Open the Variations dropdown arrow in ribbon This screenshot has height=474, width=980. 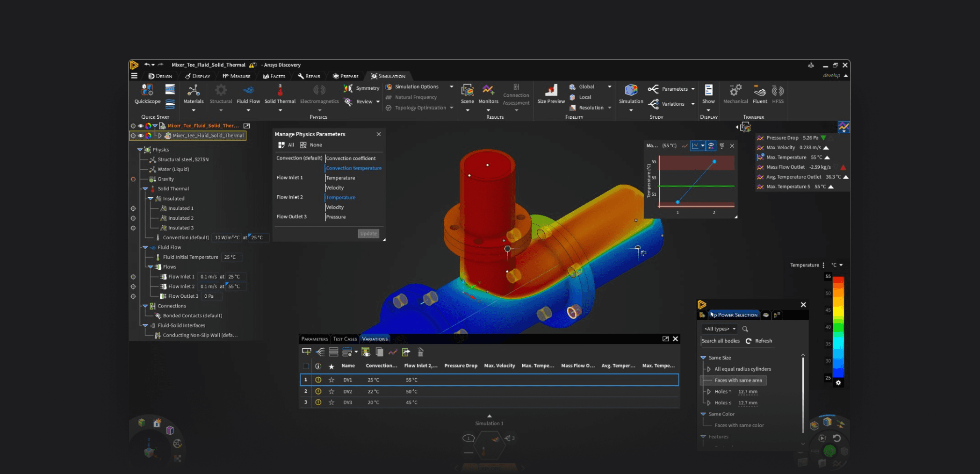(x=693, y=104)
